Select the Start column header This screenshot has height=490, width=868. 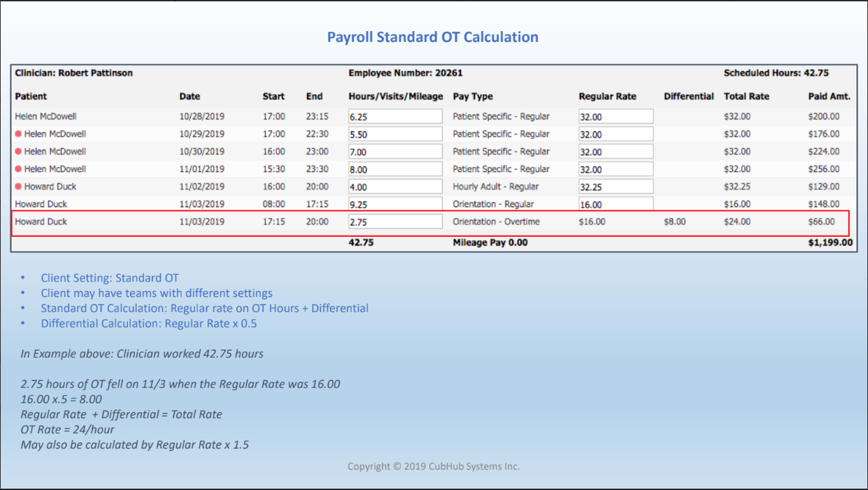274,96
